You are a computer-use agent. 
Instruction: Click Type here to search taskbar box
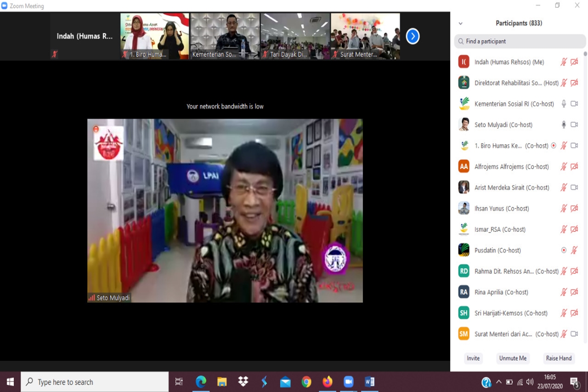coord(95,382)
